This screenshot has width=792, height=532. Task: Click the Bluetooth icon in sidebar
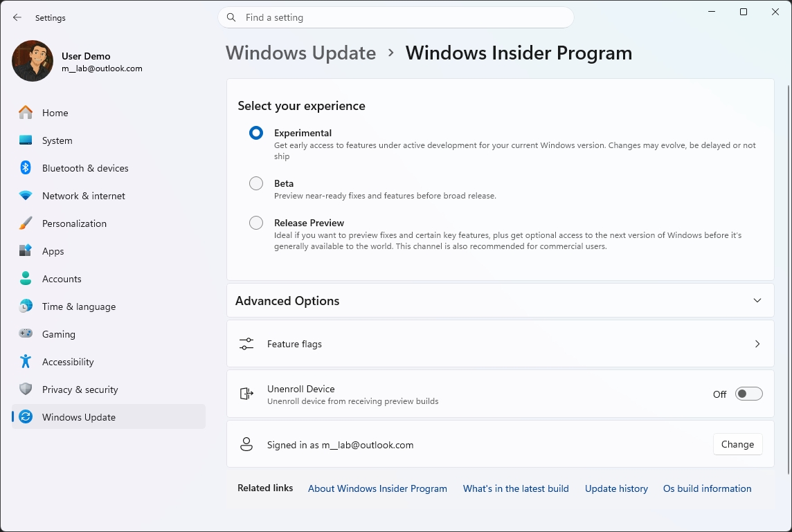coord(25,167)
